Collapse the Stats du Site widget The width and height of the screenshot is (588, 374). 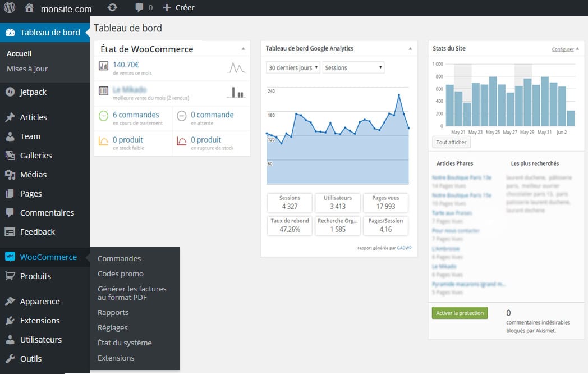pos(577,49)
